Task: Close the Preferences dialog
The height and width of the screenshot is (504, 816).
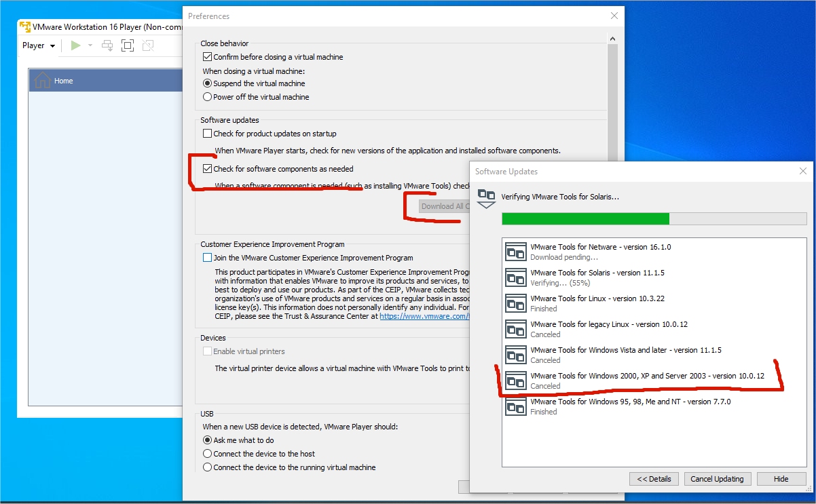Action: pos(614,16)
